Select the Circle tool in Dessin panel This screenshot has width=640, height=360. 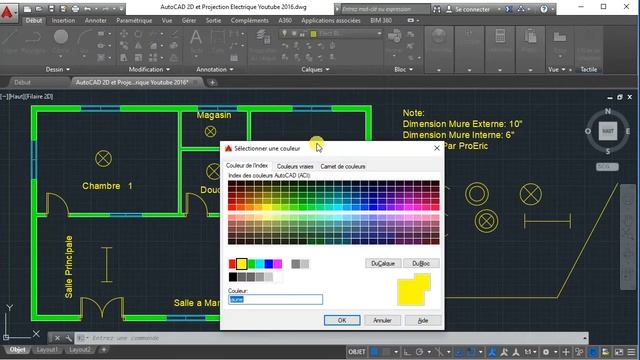pos(61,37)
